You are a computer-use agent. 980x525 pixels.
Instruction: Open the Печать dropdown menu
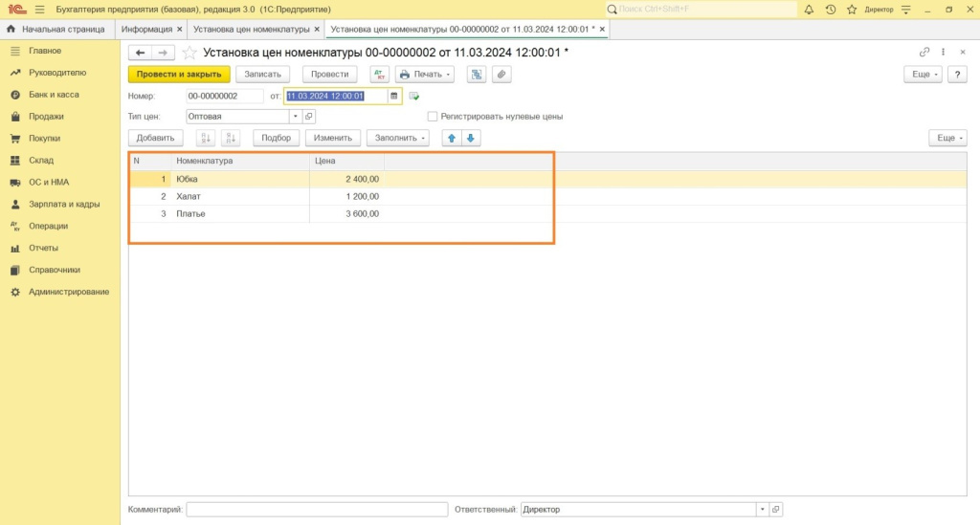(x=425, y=75)
